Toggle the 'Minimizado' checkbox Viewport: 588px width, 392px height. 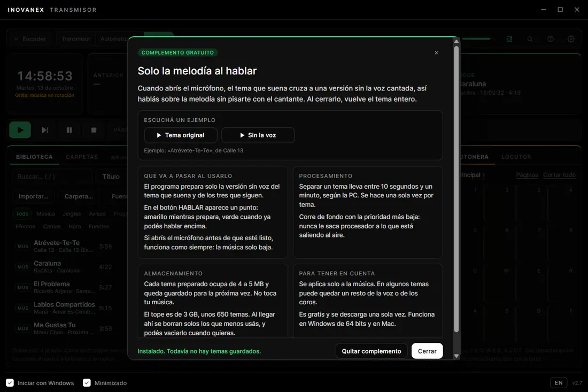click(87, 382)
